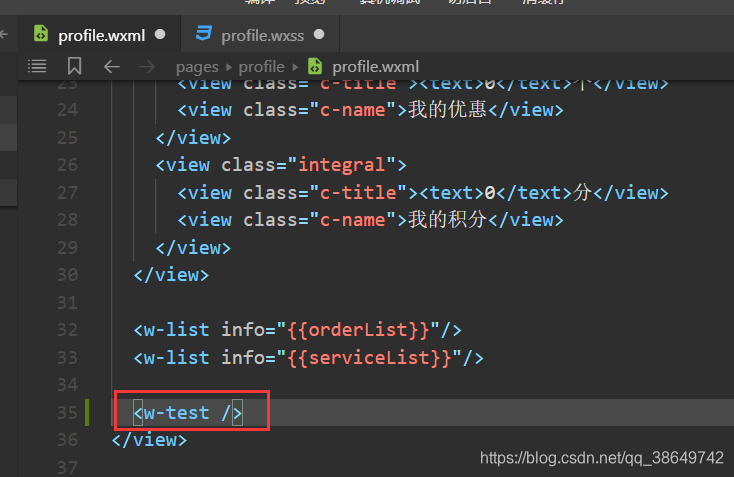Viewport: 734px width, 477px height.
Task: Click the tab bar scroll-left arrow
Action: (x=4, y=34)
